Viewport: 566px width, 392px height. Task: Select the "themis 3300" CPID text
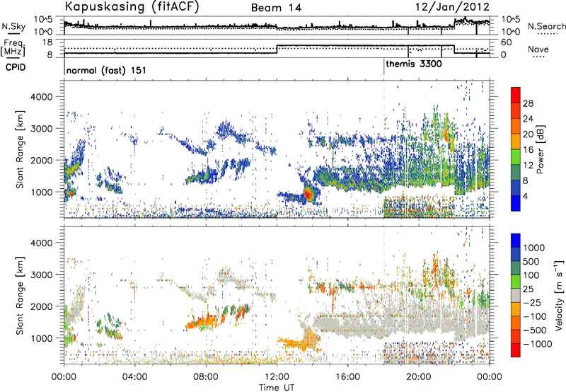(x=414, y=64)
